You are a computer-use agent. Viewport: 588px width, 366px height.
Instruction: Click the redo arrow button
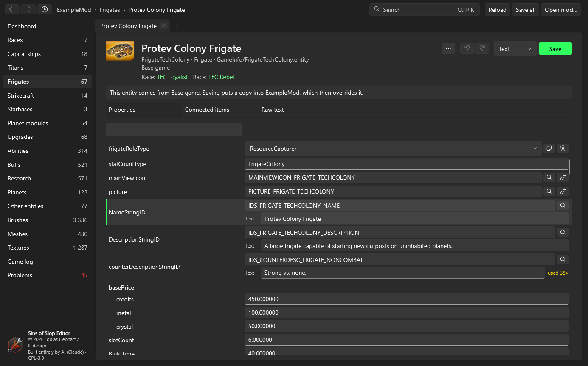482,48
